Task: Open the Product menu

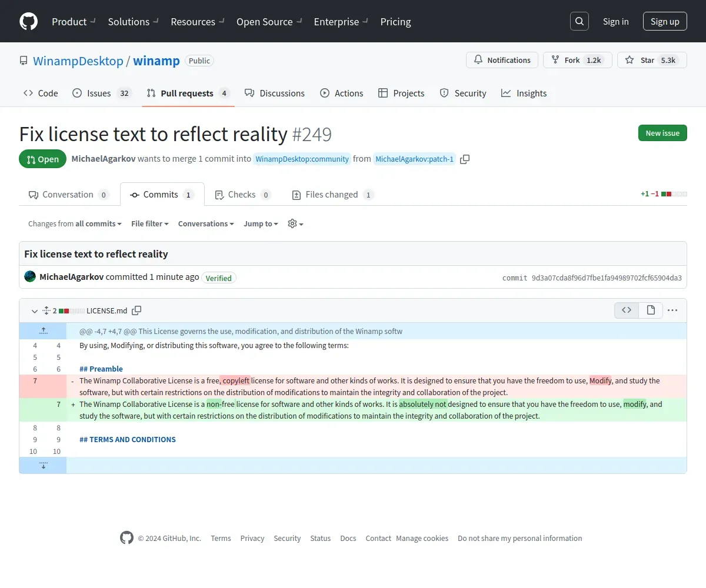Action: click(x=74, y=21)
